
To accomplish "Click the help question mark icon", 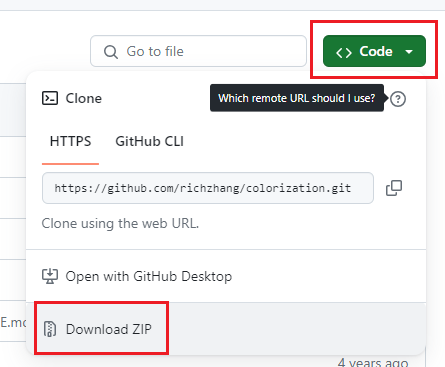I will pyautogui.click(x=398, y=99).
